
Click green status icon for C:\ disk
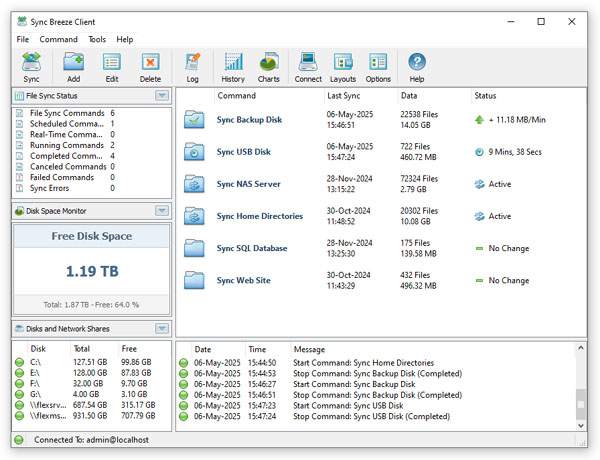19,362
